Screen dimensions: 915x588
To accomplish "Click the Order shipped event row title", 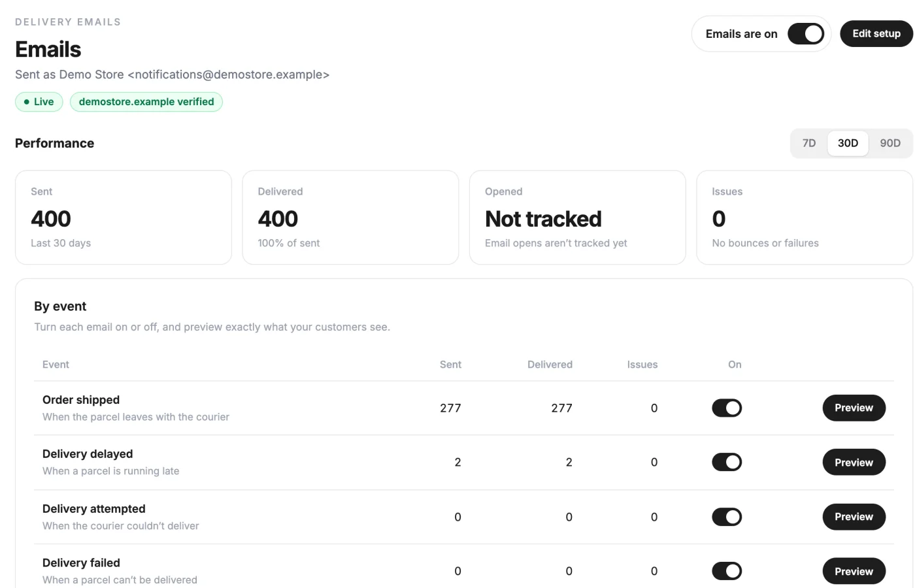I will (x=81, y=400).
